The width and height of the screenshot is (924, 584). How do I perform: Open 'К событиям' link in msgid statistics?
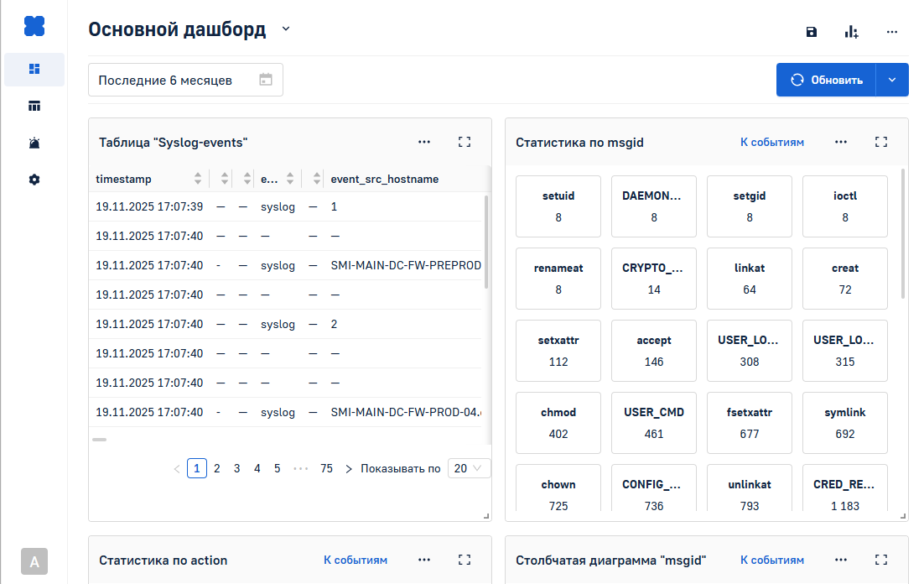point(771,142)
